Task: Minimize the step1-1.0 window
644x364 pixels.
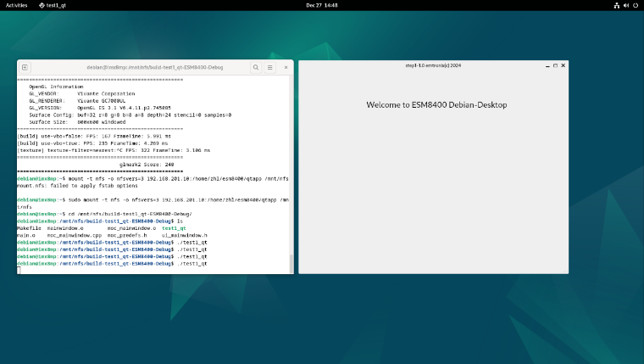Action: click(547, 66)
